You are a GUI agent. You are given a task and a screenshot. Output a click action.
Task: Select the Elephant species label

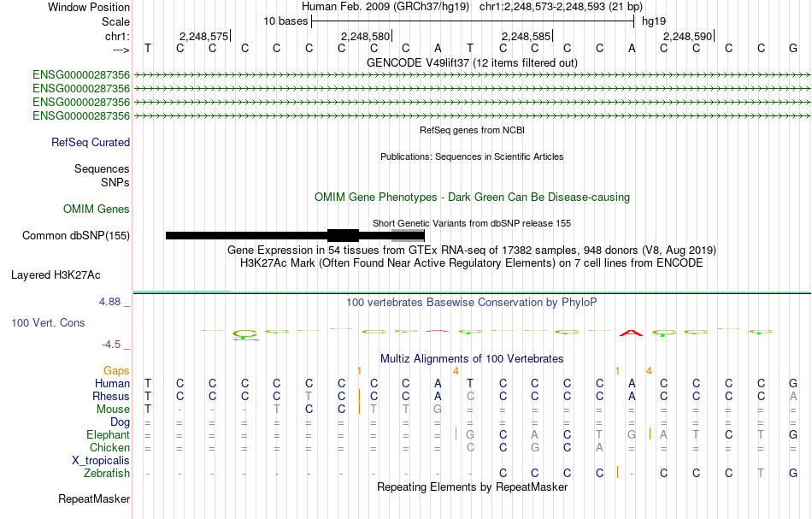[x=109, y=435]
